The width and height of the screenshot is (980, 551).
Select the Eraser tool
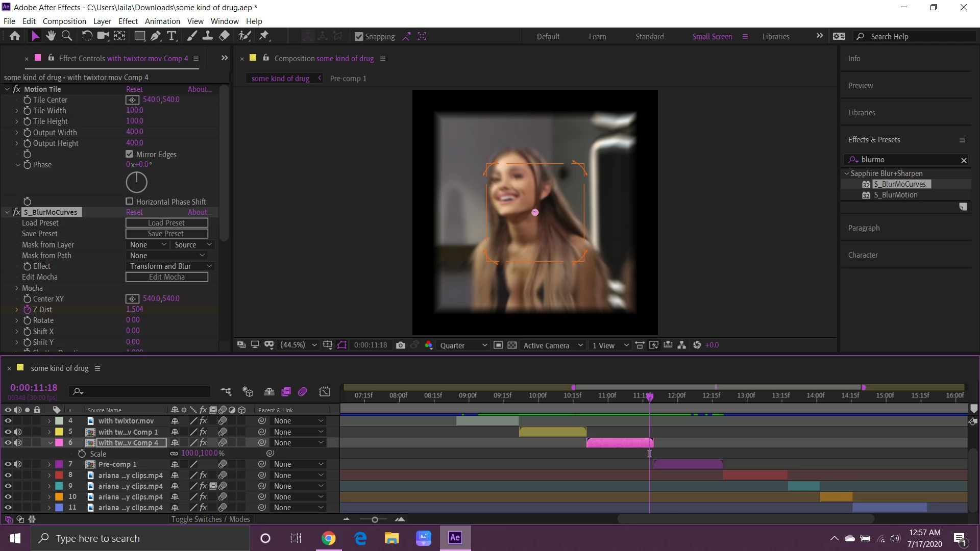point(224,36)
